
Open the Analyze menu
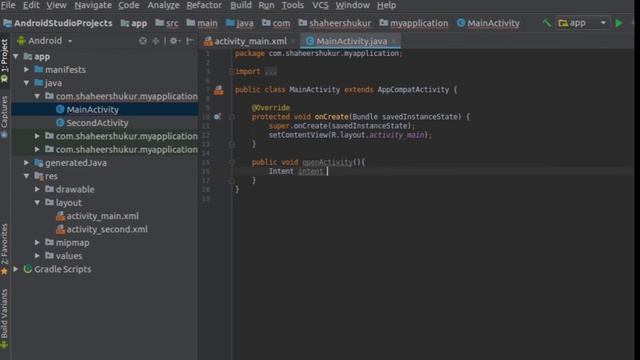click(163, 5)
